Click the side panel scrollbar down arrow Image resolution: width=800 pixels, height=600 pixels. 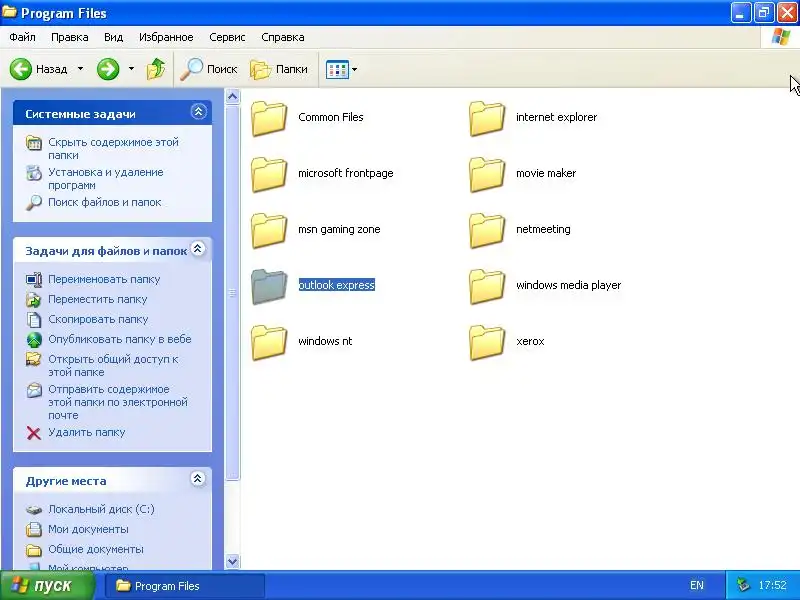[232, 561]
